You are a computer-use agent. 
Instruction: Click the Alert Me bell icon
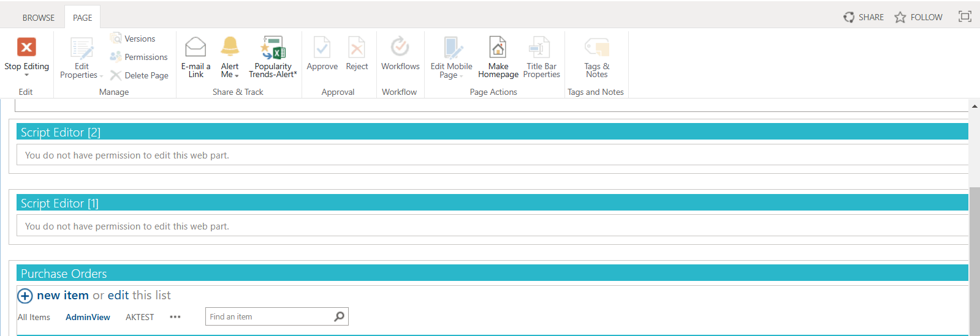230,47
